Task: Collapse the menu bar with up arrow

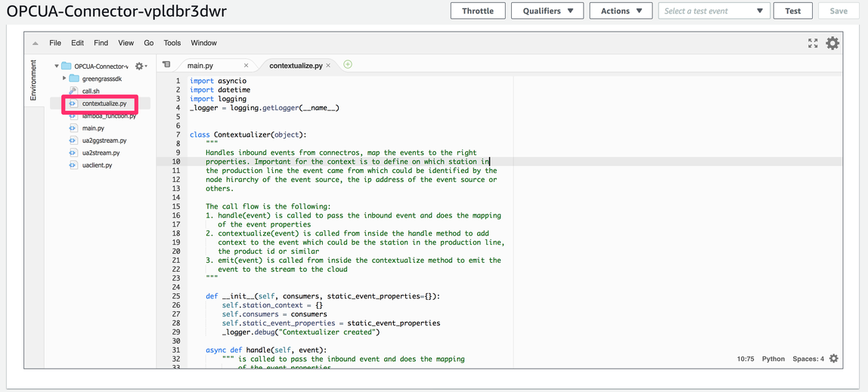Action: coord(35,44)
